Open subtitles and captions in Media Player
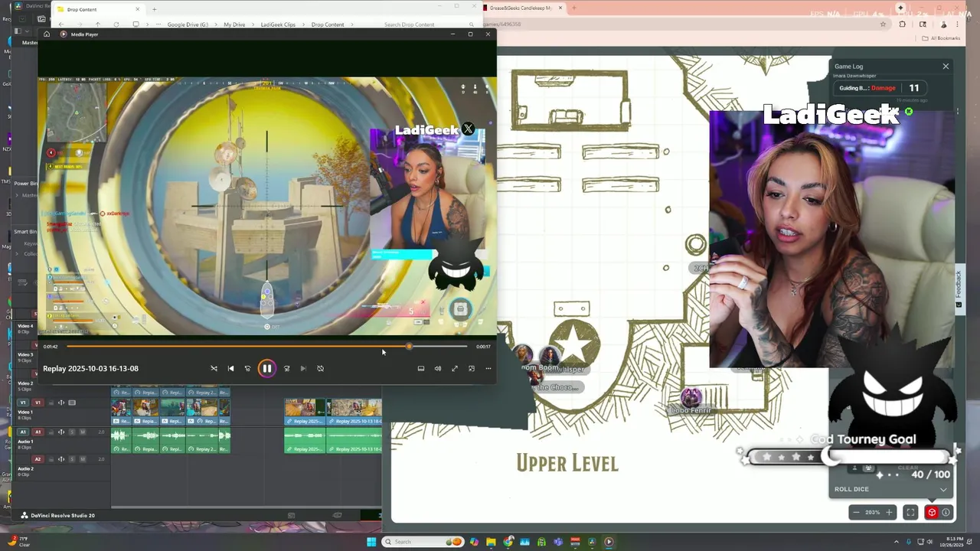The width and height of the screenshot is (980, 551). coord(420,368)
